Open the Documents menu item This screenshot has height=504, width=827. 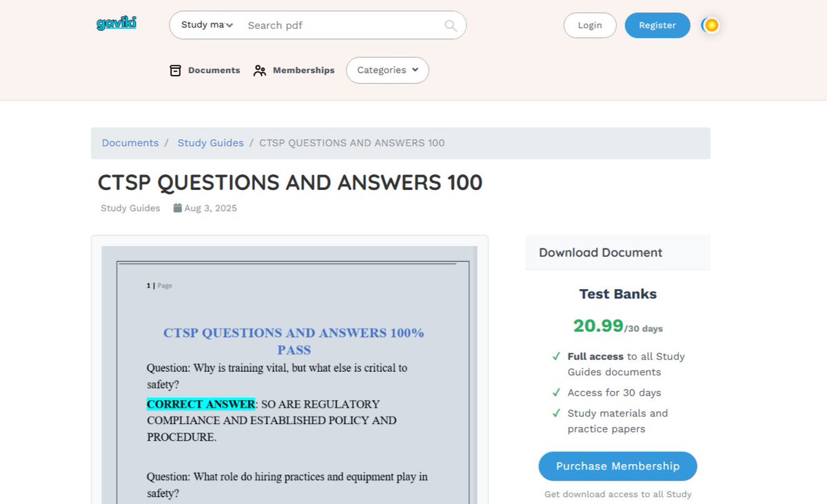pos(205,70)
